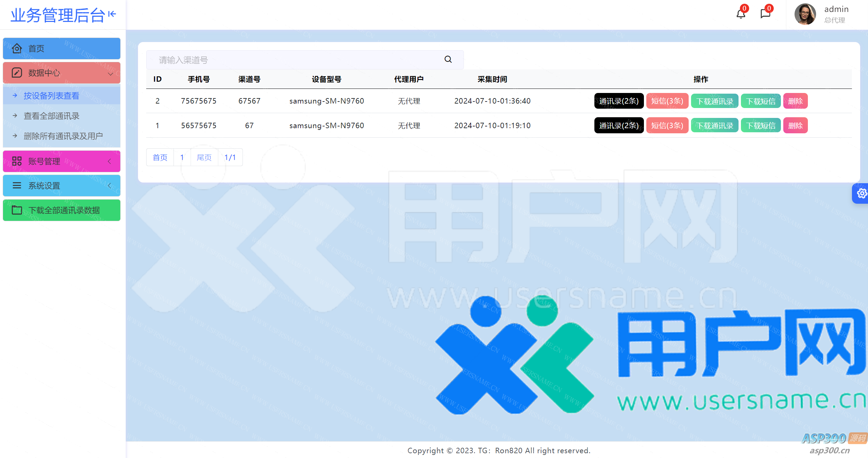868x458 pixels.
Task: Click the home icon beside 首页
Action: tap(17, 49)
